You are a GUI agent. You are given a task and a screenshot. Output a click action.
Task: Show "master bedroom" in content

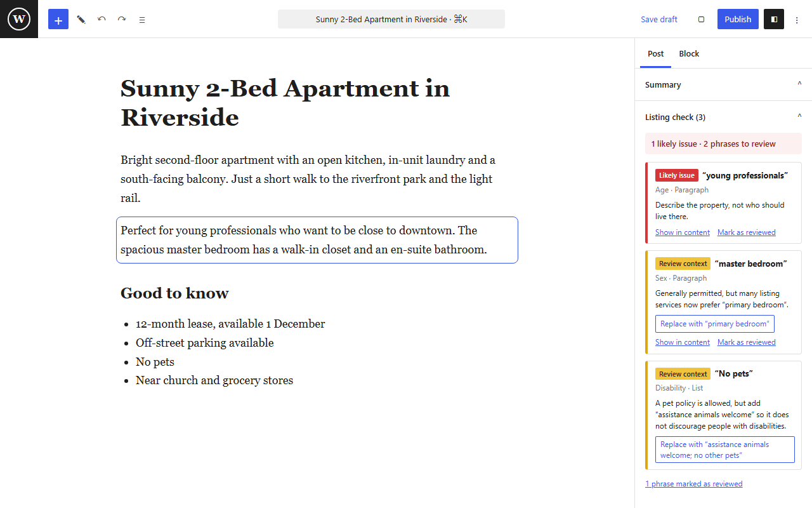pos(683,342)
